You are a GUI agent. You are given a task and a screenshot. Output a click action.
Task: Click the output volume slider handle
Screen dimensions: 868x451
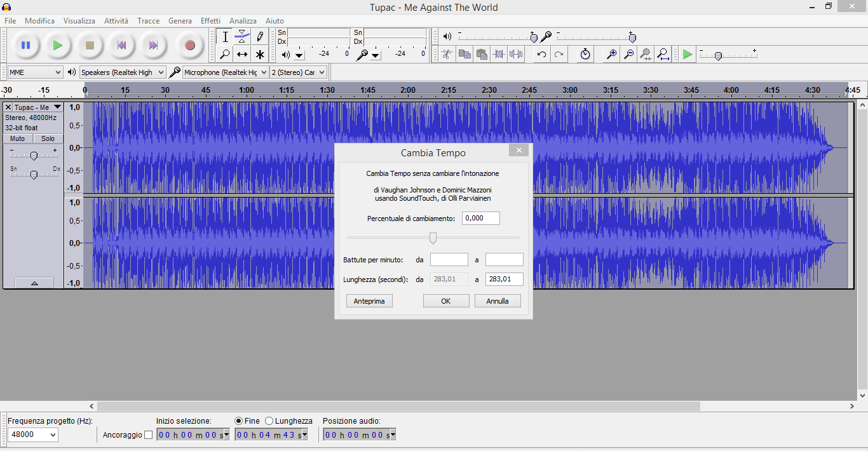[x=534, y=37]
